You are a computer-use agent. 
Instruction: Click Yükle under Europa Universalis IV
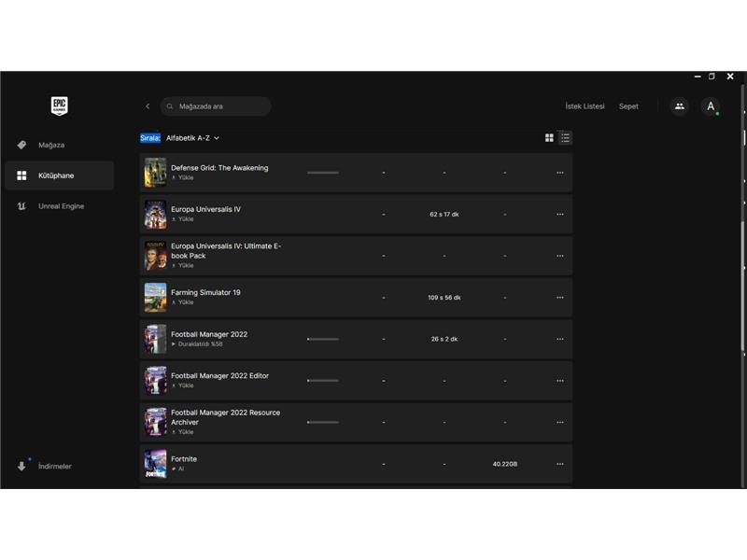click(182, 219)
